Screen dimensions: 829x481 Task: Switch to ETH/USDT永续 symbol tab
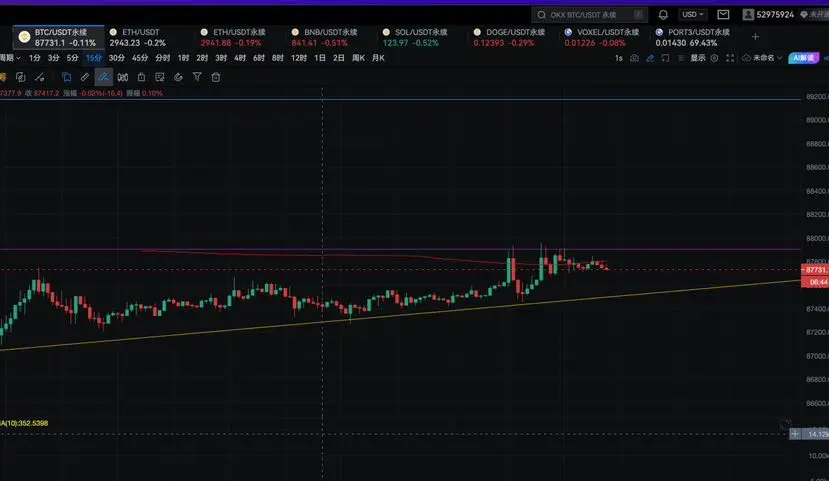pos(241,37)
